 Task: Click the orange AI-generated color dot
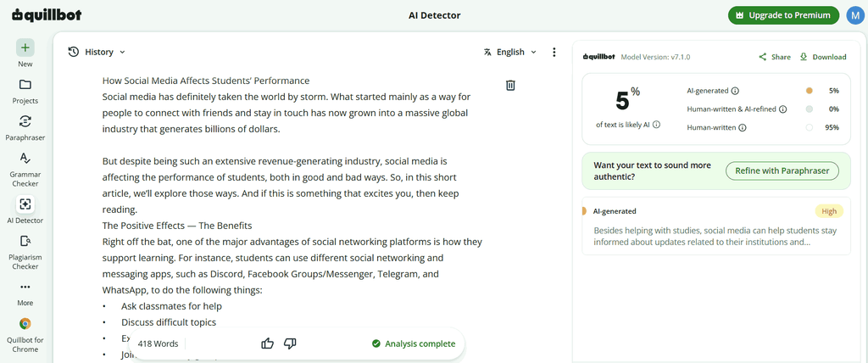click(810, 91)
